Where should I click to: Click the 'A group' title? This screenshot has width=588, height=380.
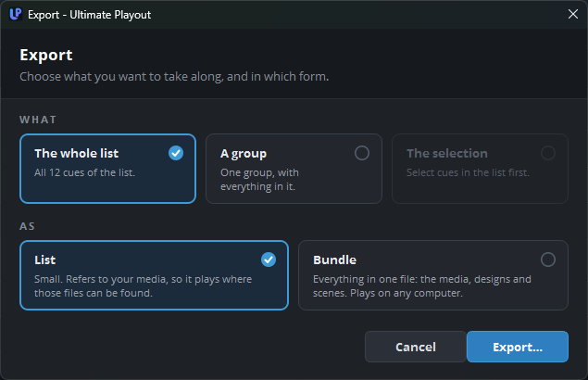(x=244, y=154)
